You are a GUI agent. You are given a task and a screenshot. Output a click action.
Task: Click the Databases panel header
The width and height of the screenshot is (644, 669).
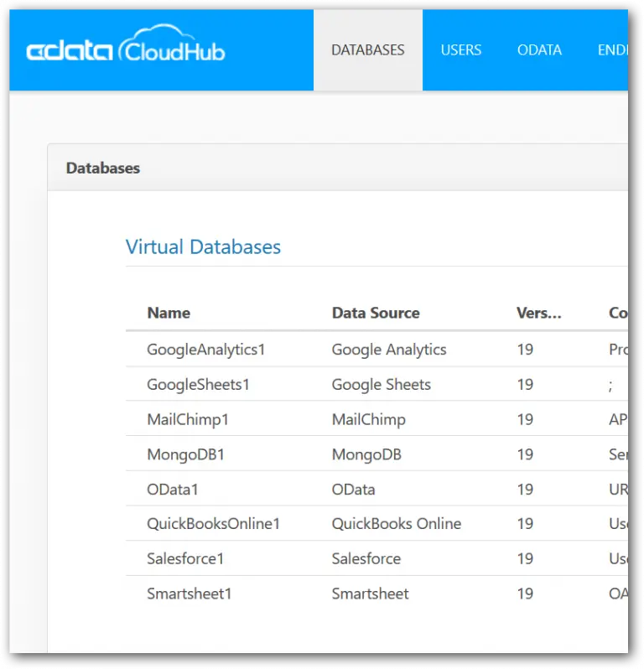(x=103, y=168)
